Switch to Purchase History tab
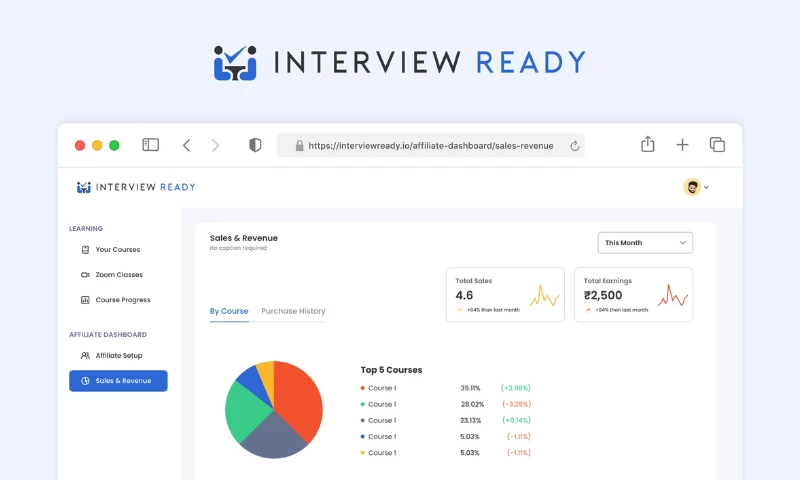This screenshot has height=480, width=800. coord(293,311)
